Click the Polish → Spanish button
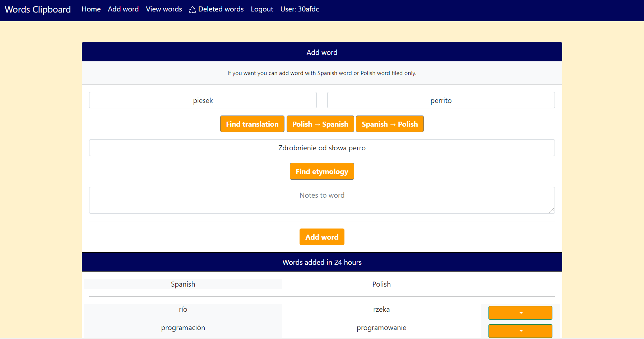This screenshot has width=644, height=339. point(320,124)
